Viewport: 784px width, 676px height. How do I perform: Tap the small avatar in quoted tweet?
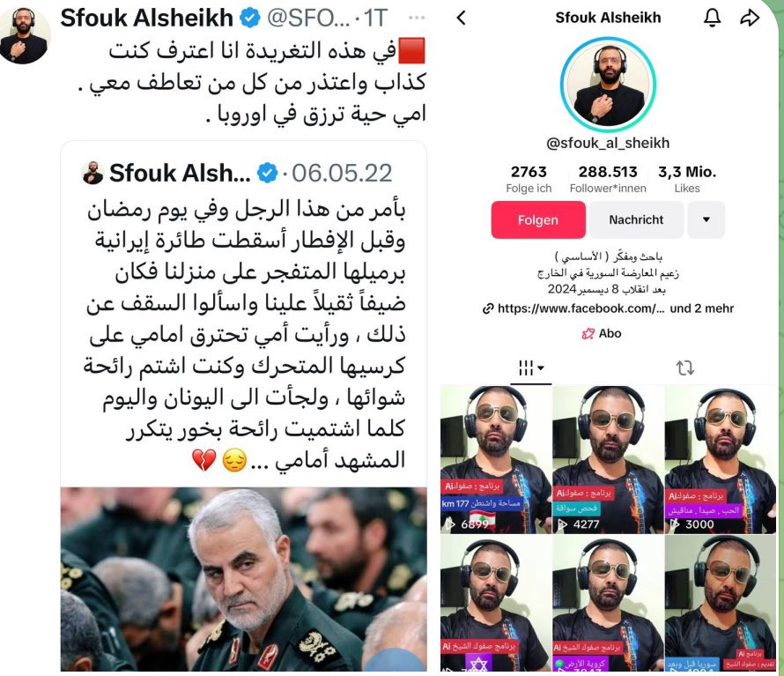92,173
